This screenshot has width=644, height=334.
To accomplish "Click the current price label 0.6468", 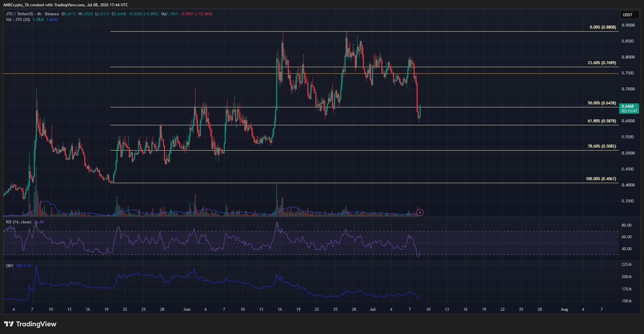I will tap(628, 106).
